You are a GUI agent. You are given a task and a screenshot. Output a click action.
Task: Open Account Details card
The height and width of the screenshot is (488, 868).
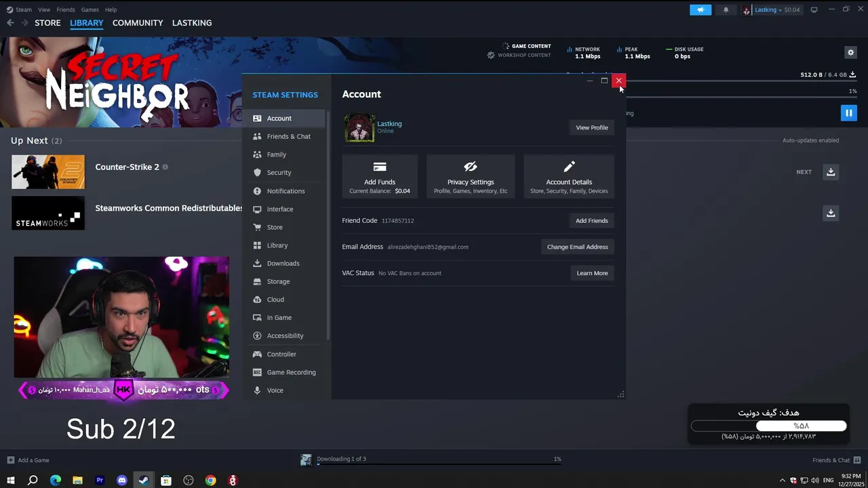pyautogui.click(x=569, y=176)
